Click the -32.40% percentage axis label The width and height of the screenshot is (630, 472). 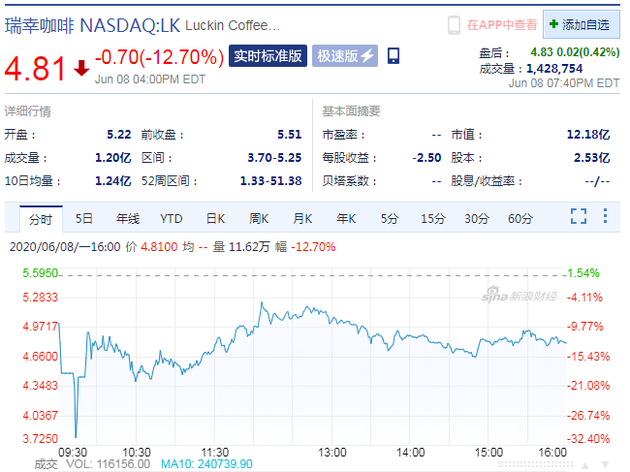click(588, 438)
